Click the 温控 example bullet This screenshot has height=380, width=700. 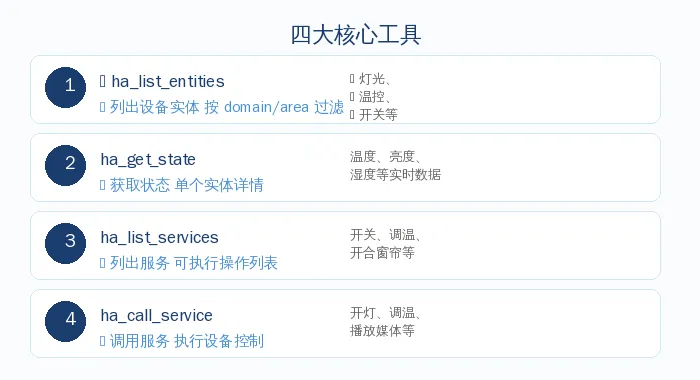point(374,97)
